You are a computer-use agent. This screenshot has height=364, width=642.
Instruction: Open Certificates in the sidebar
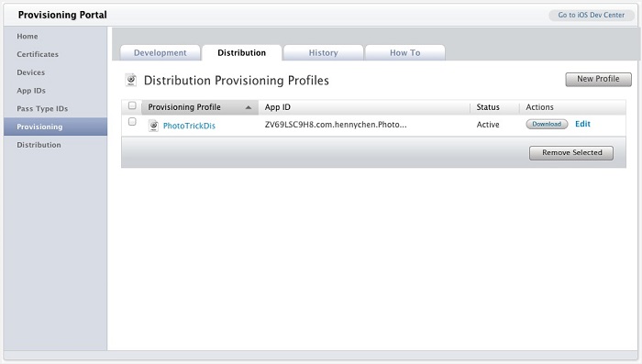38,54
